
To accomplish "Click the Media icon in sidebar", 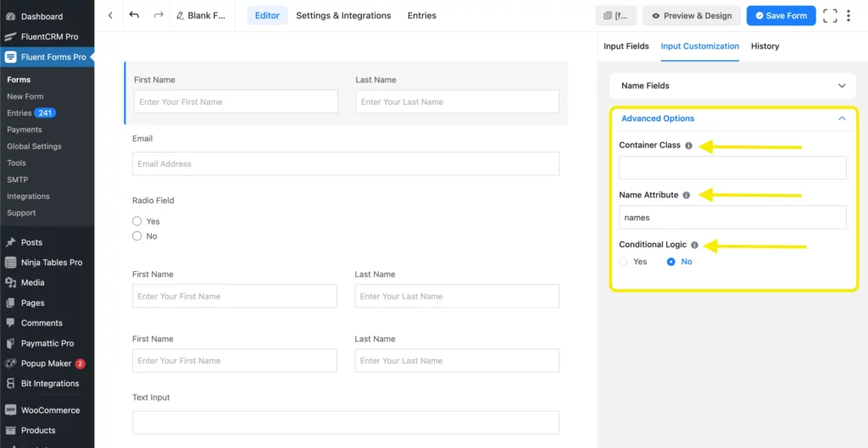I will (10, 283).
